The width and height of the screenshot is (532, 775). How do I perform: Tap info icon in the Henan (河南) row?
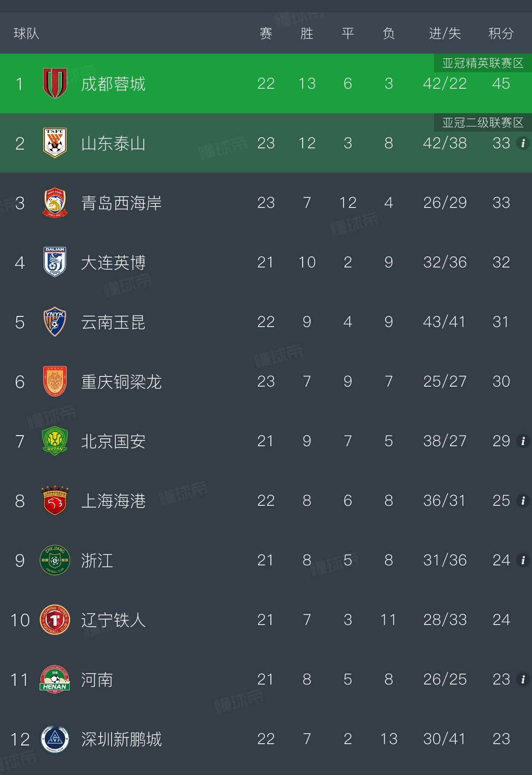click(x=523, y=679)
